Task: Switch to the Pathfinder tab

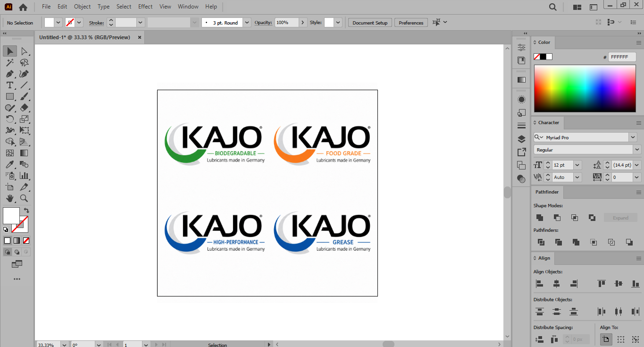Action: (x=547, y=192)
